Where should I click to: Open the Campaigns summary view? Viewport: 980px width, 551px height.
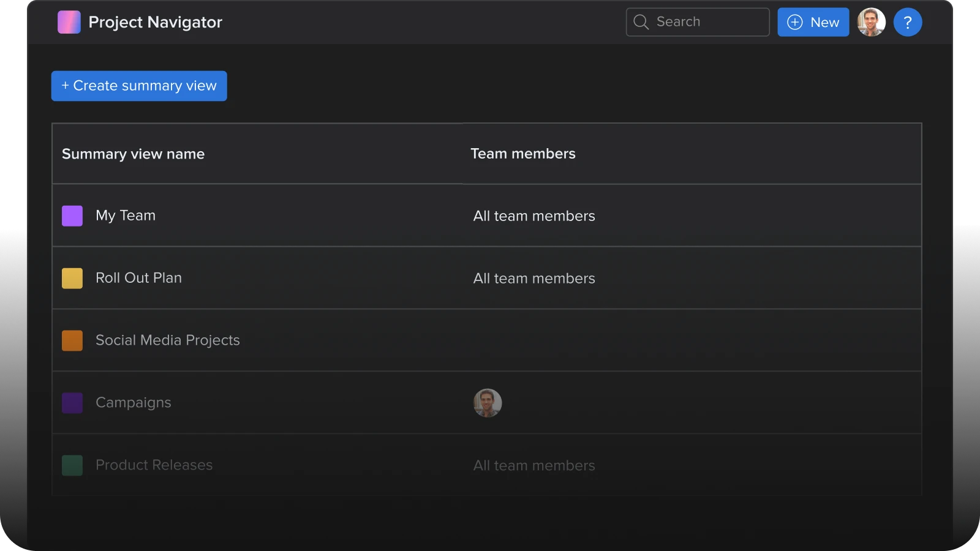tap(134, 403)
